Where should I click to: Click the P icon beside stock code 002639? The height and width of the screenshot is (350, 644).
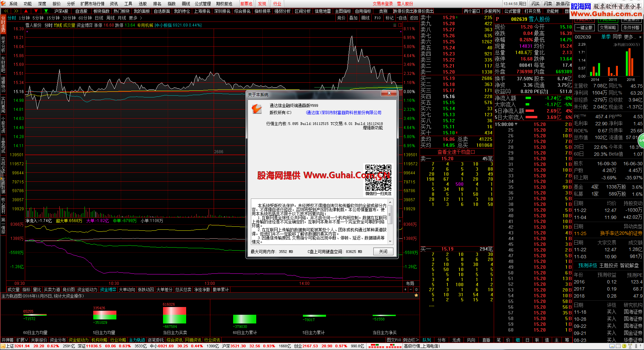click(498, 19)
